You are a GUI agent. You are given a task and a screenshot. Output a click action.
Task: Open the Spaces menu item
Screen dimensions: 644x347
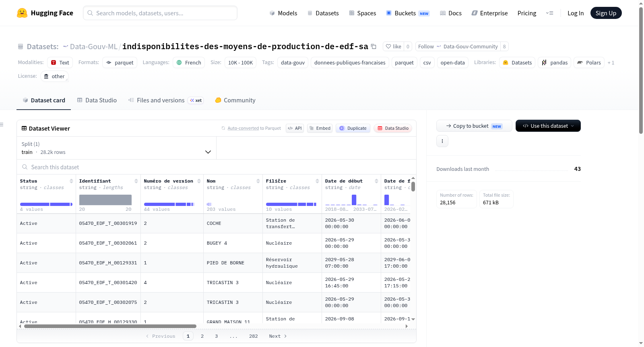tap(362, 13)
